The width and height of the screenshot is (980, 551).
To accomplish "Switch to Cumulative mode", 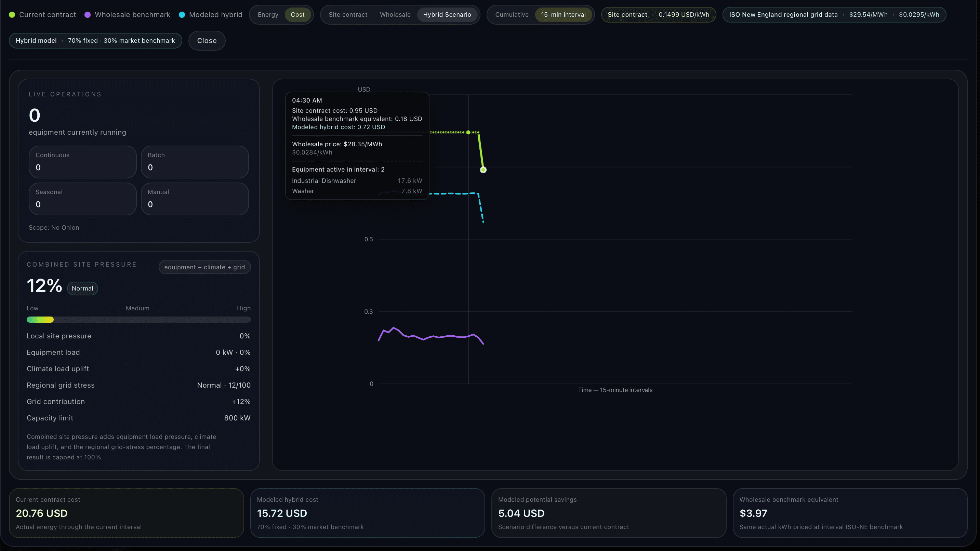I will tap(512, 15).
